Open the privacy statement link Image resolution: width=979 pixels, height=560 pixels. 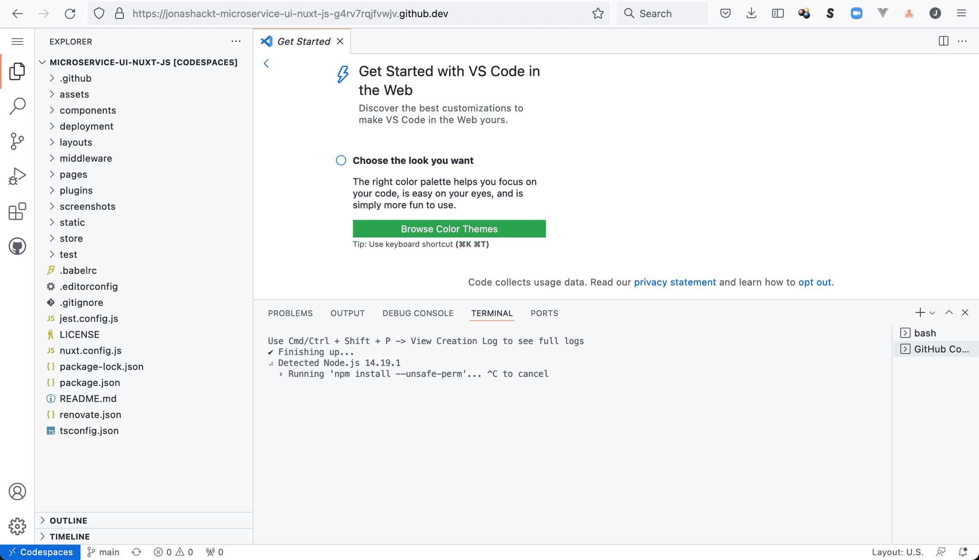click(674, 282)
